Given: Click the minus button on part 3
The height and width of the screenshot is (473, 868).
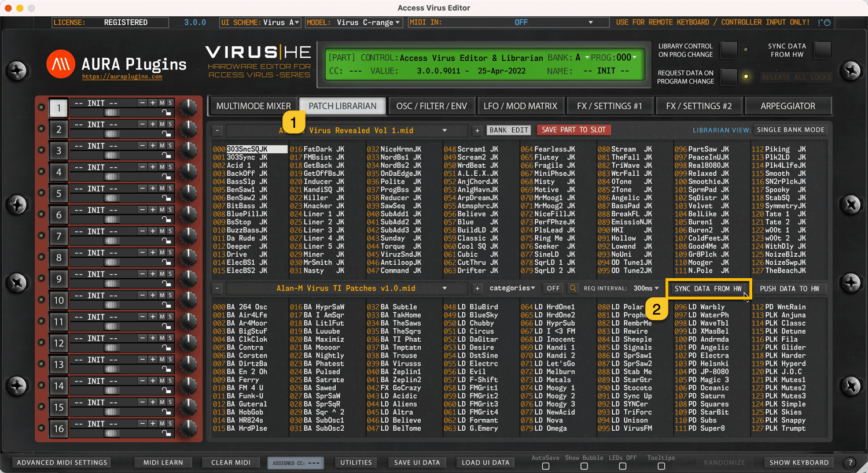Looking at the screenshot, I should point(142,145).
